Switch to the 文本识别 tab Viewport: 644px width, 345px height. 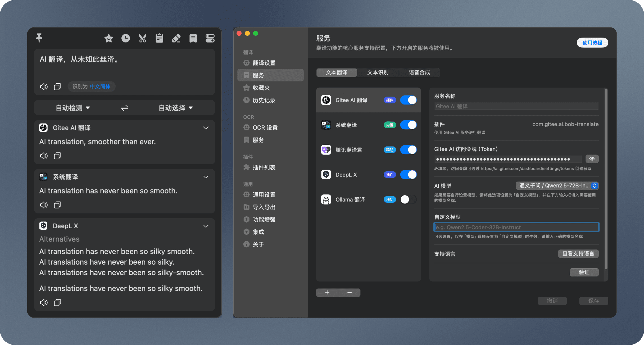click(x=378, y=72)
